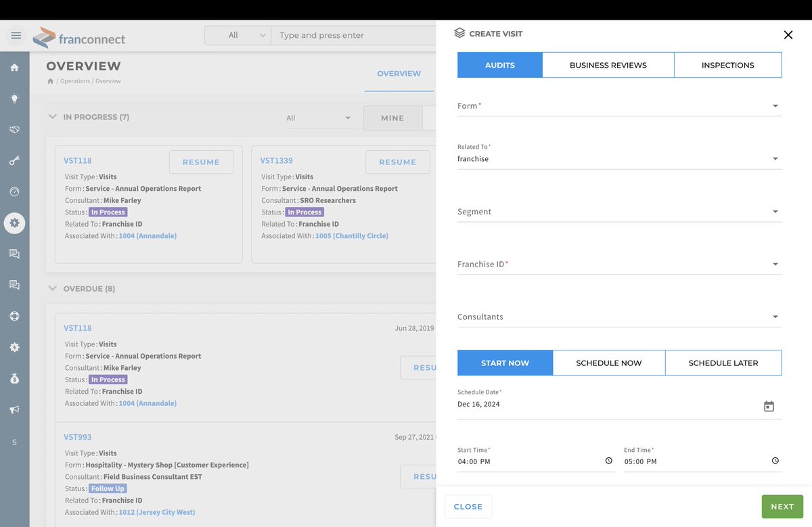Choose the Schedule Now option
The width and height of the screenshot is (812, 527).
(x=609, y=363)
